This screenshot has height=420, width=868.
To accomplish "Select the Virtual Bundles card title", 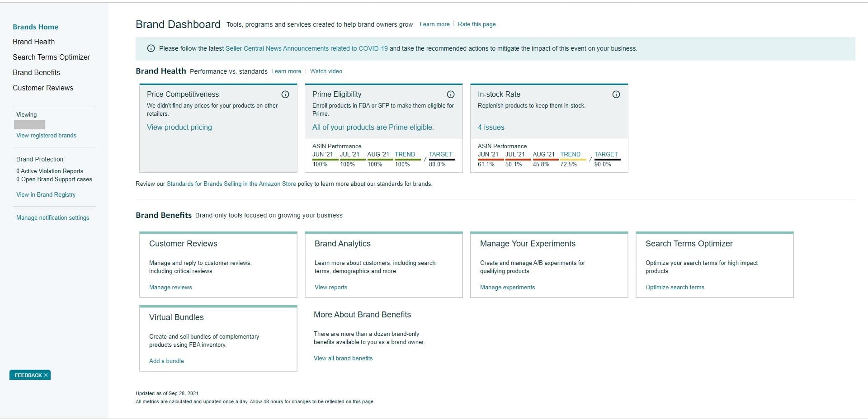I will tap(176, 317).
